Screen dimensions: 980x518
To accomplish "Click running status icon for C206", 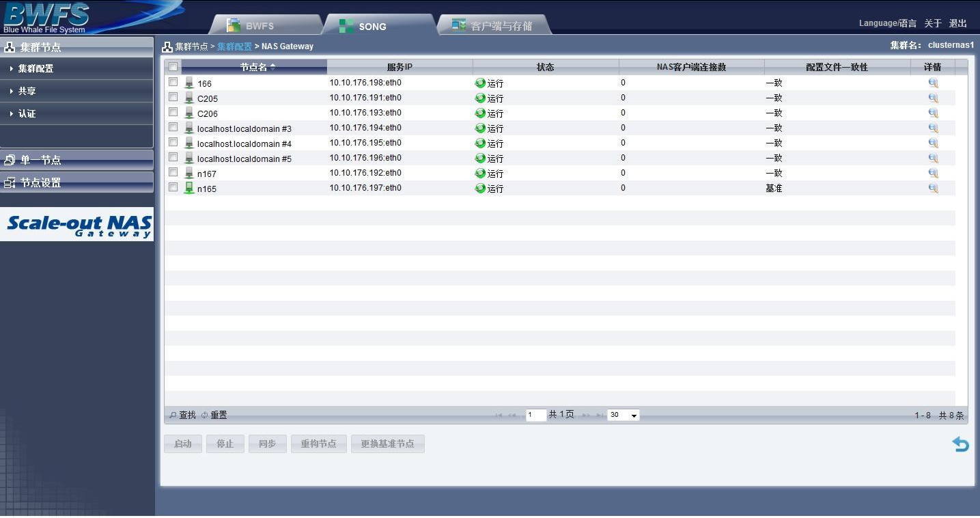I will pyautogui.click(x=480, y=113).
